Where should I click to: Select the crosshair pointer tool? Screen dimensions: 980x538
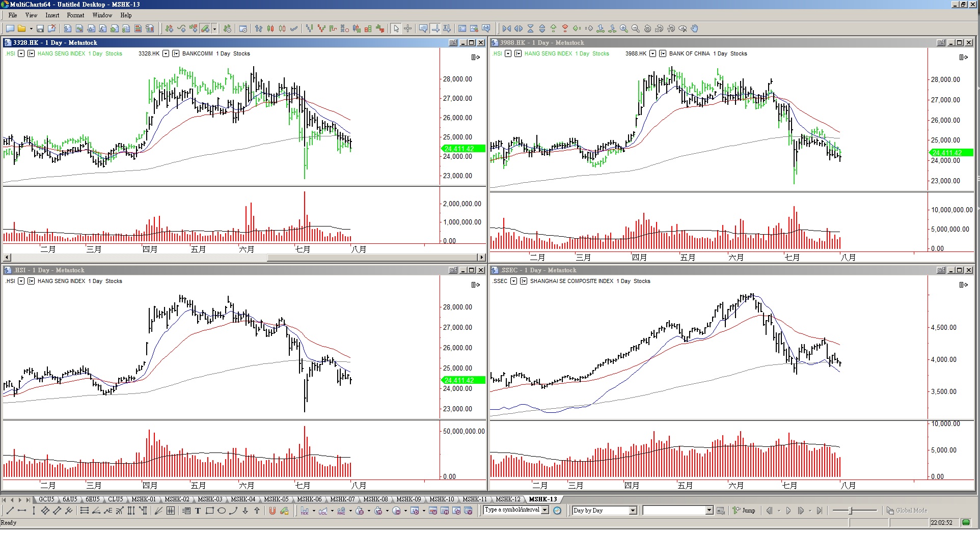407,29
